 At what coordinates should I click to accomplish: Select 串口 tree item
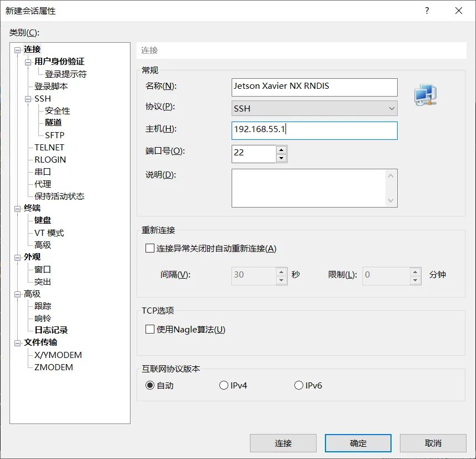pyautogui.click(x=43, y=172)
